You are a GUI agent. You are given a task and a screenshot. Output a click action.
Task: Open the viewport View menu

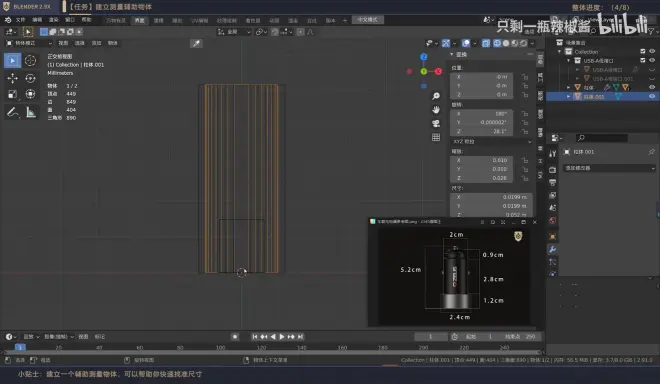(63, 43)
